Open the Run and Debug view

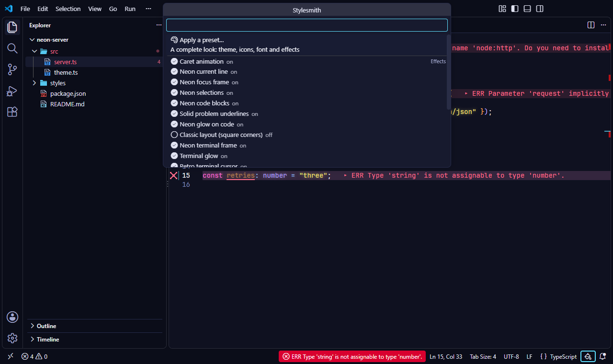12,91
